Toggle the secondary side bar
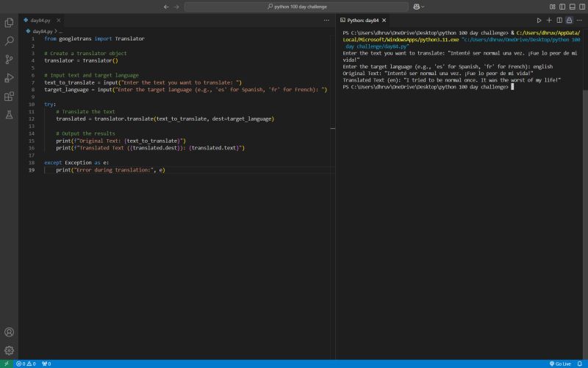 [x=582, y=7]
